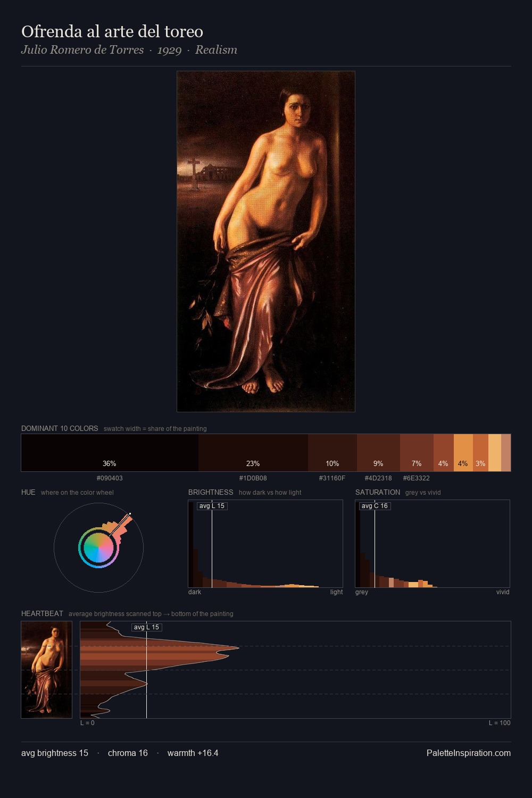Click the DOMINANT 10 COLORS heading

pyautogui.click(x=60, y=428)
